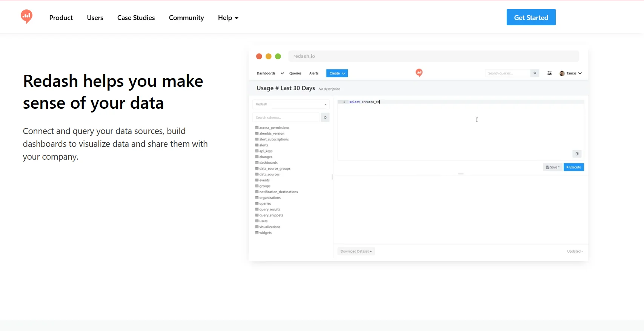Click the Search schema field
This screenshot has height=331, width=644.
pyautogui.click(x=286, y=117)
